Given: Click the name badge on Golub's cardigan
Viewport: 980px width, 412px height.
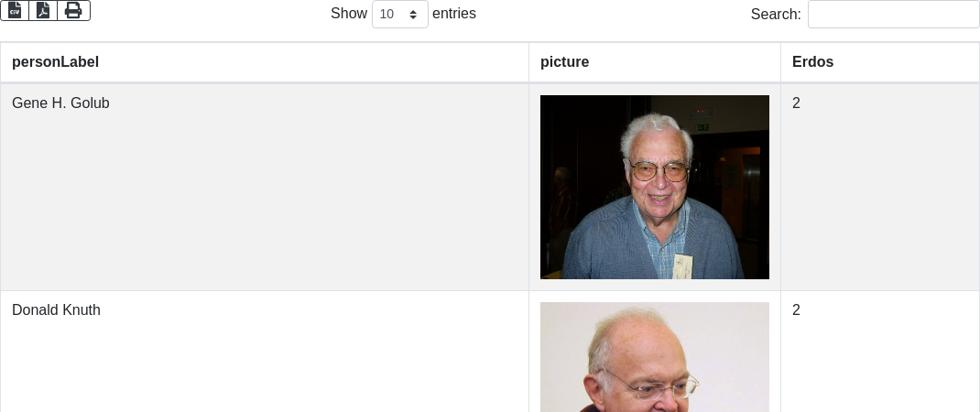Looking at the screenshot, I should 682,266.
